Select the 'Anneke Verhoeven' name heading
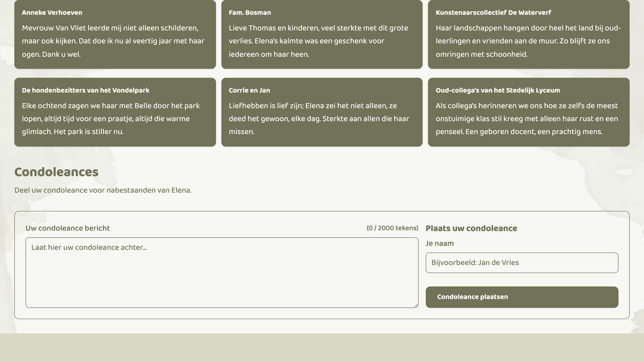The height and width of the screenshot is (362, 644). (52, 12)
